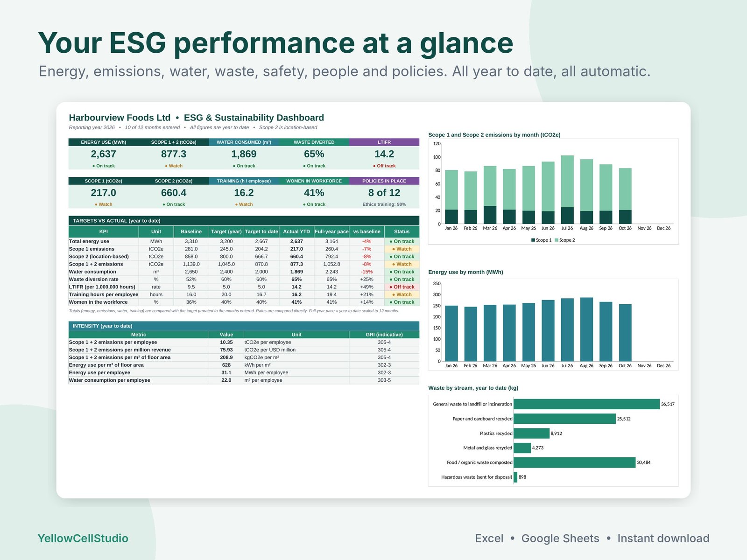Click "Waste diversion rate" in the targets table
This screenshot has width=747, height=560.
[x=94, y=280]
